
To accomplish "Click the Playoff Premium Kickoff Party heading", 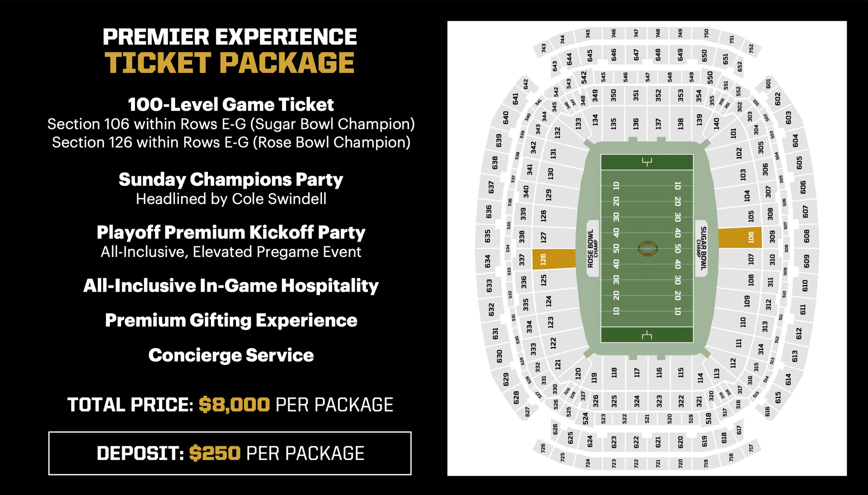I will click(x=231, y=232).
